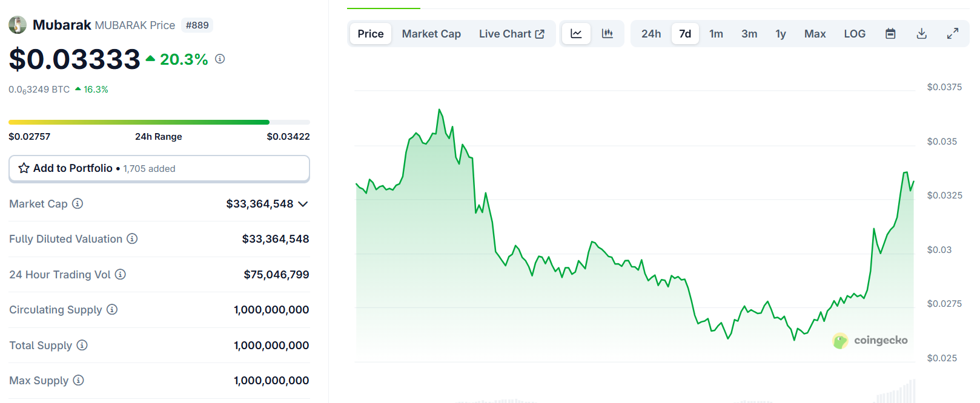Click the Mubarak coin name heading

[x=62, y=25]
